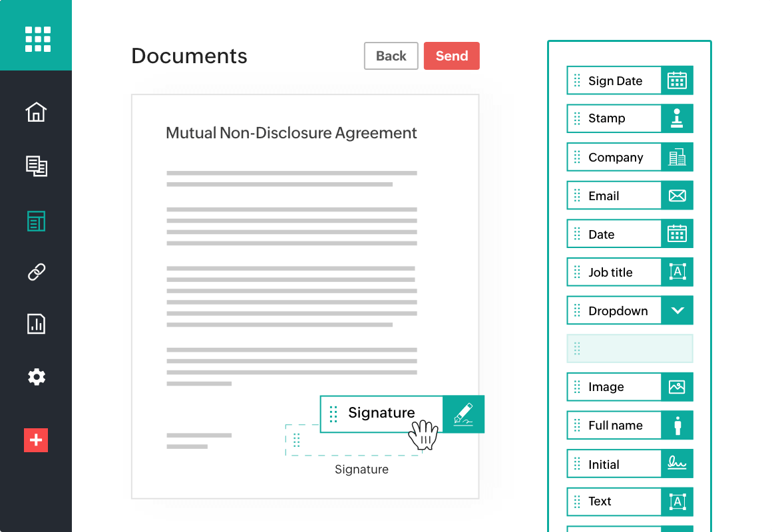Click the Initial scribble icon
This screenshot has height=532, width=772.
677,464
